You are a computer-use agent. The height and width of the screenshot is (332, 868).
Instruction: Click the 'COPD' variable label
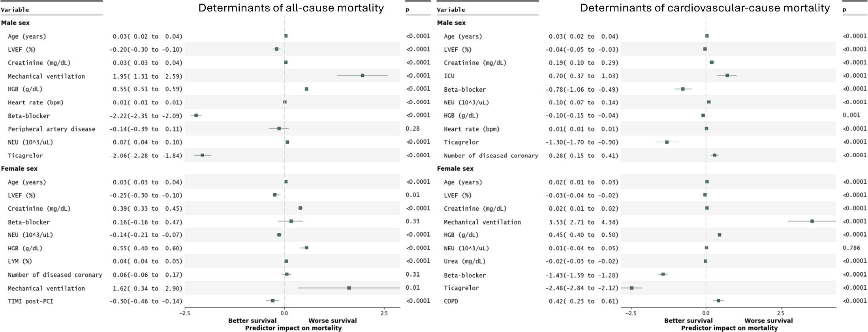[451, 301]
